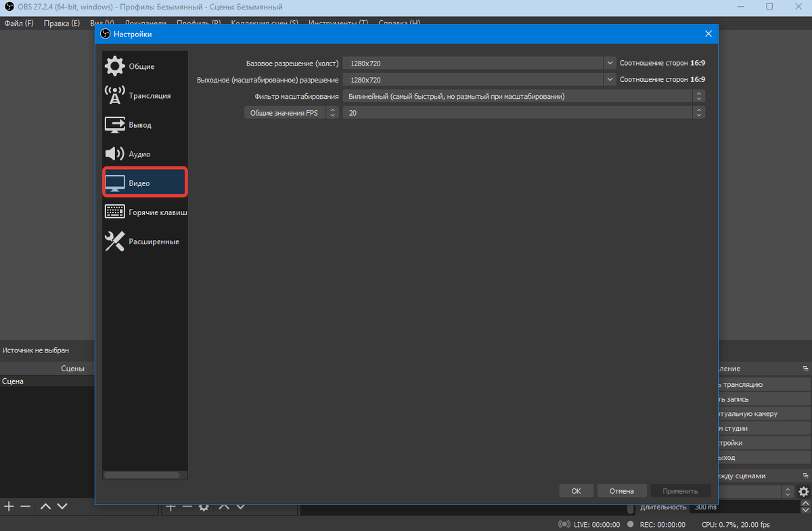Open scene transition type dropdown
Viewport: 812px width, 531px height.
point(756,492)
